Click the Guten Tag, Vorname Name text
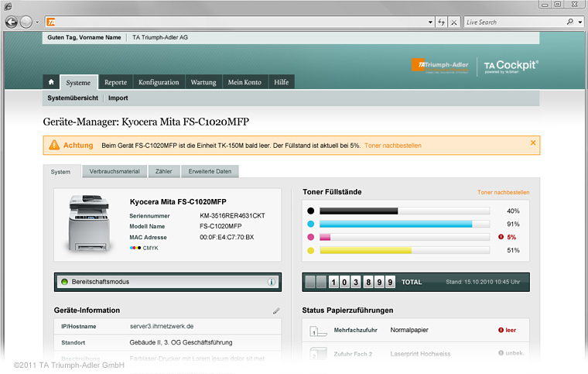 click(84, 37)
